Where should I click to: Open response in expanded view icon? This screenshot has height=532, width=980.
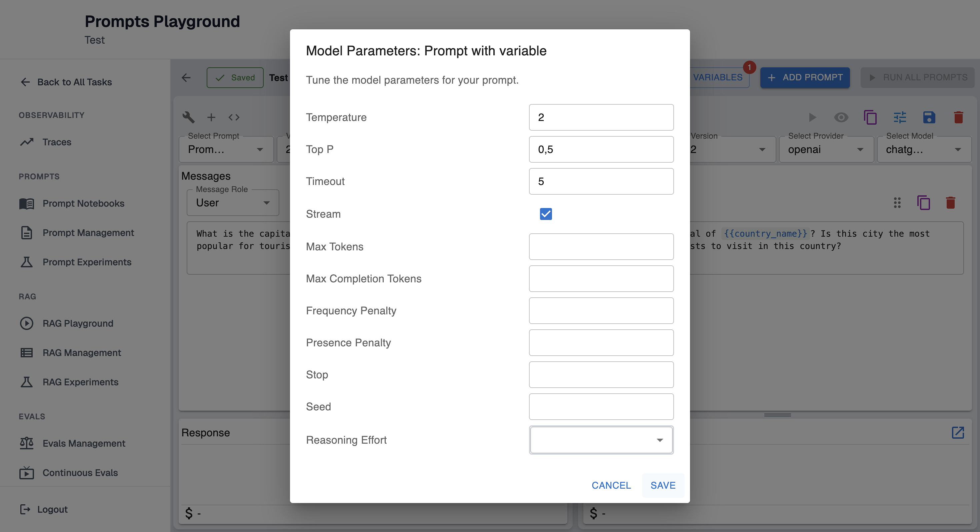(x=957, y=432)
